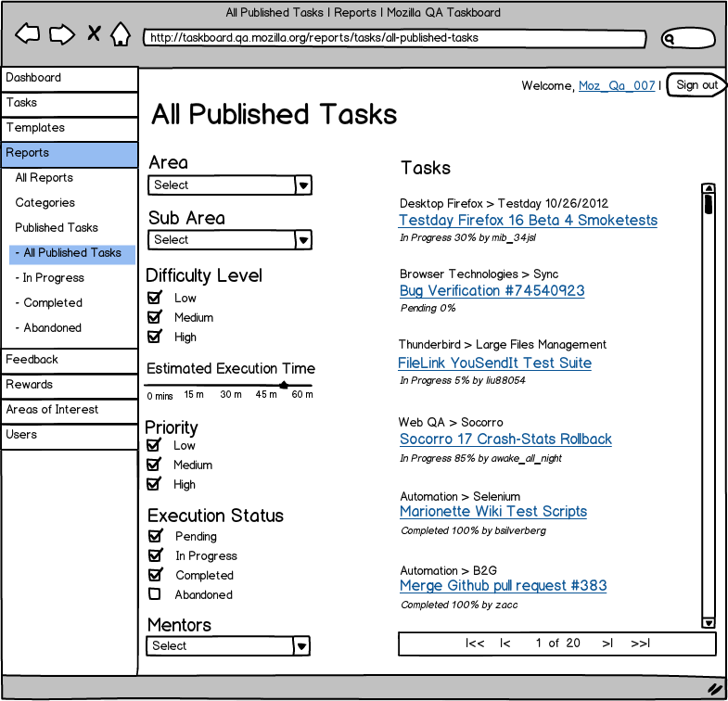Open Rewards in sidebar

(70, 386)
